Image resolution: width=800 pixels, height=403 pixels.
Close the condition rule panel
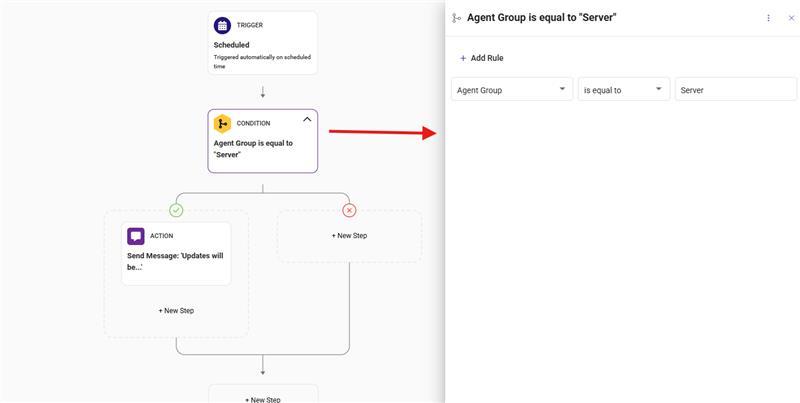[791, 18]
